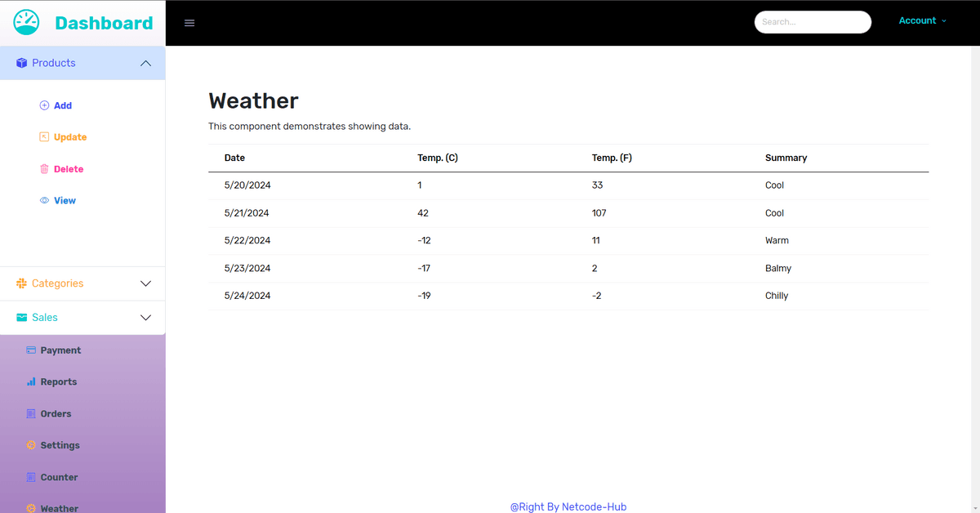
Task: Focus the Search input field
Action: (813, 22)
